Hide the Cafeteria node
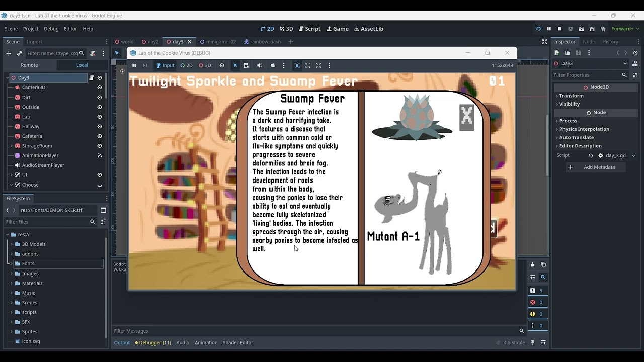The width and height of the screenshot is (644, 362). [100, 136]
